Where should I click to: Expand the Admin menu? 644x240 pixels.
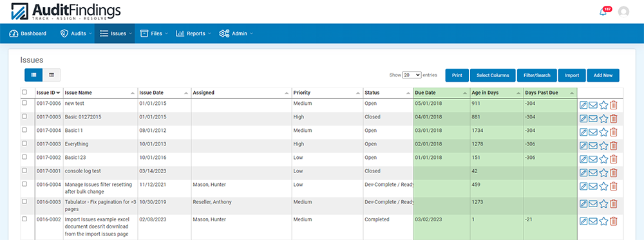(x=236, y=33)
